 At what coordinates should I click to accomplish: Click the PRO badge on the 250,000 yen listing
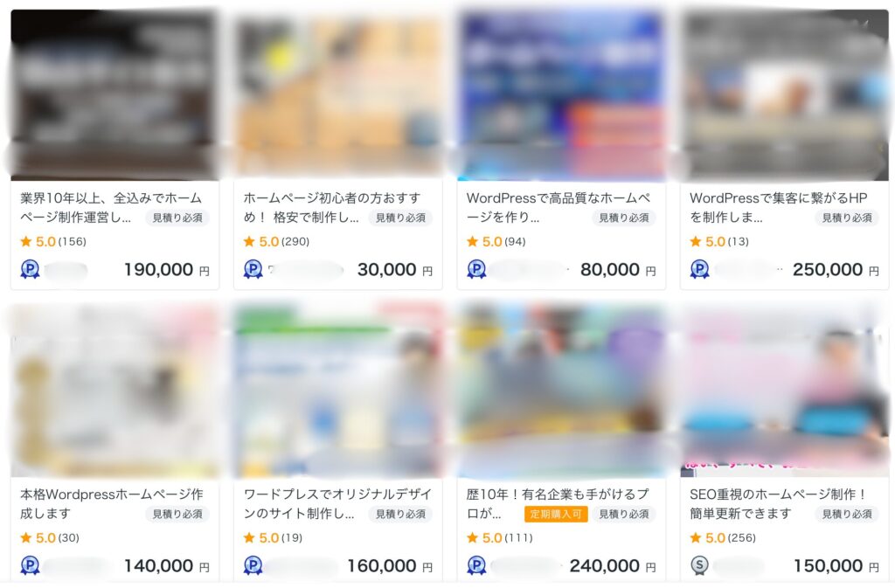[699, 268]
